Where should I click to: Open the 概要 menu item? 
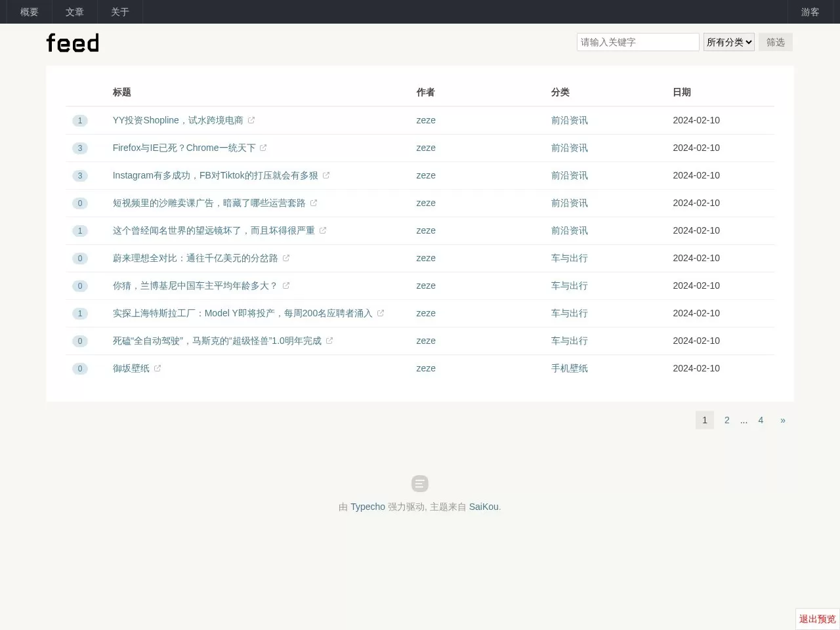tap(30, 12)
